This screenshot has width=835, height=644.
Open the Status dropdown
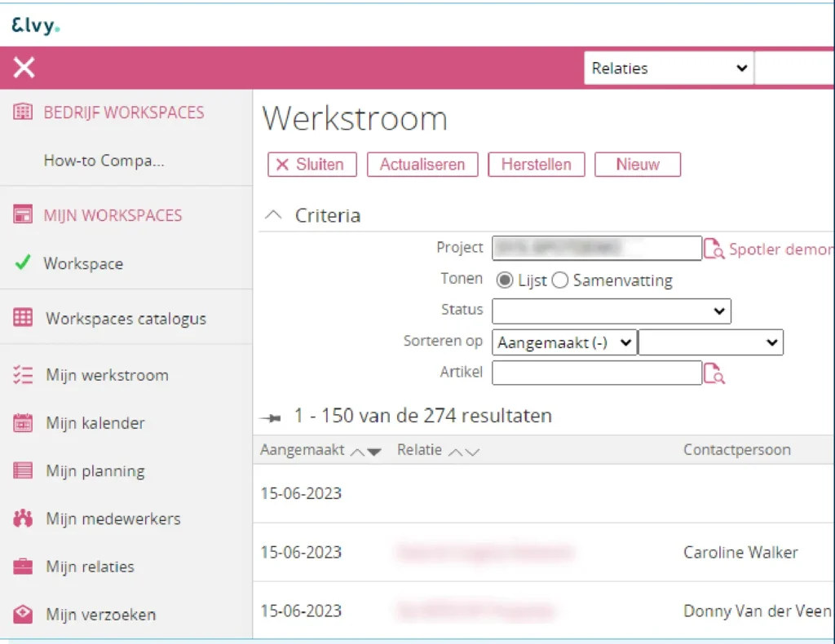(x=611, y=311)
